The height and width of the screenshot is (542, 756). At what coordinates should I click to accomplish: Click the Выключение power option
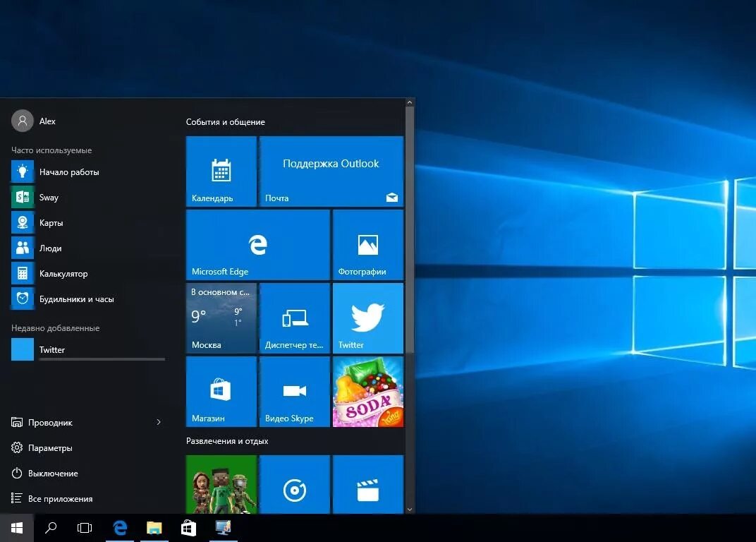pos(52,473)
